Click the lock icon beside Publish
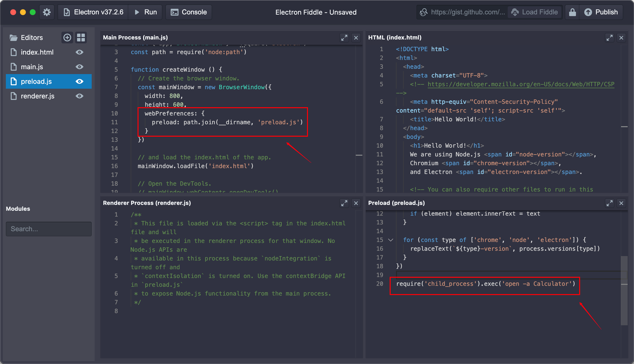 coord(573,12)
